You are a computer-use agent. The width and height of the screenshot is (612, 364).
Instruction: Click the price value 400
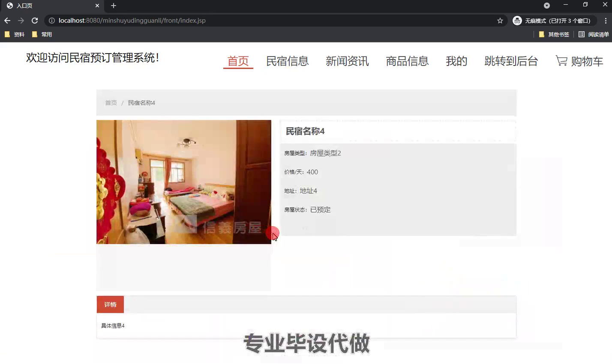(x=312, y=172)
